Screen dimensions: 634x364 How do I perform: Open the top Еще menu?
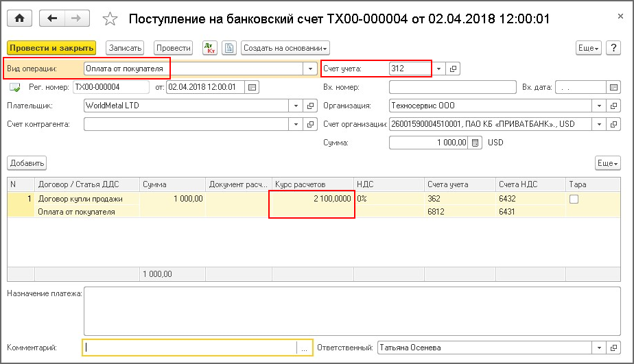[x=588, y=48]
